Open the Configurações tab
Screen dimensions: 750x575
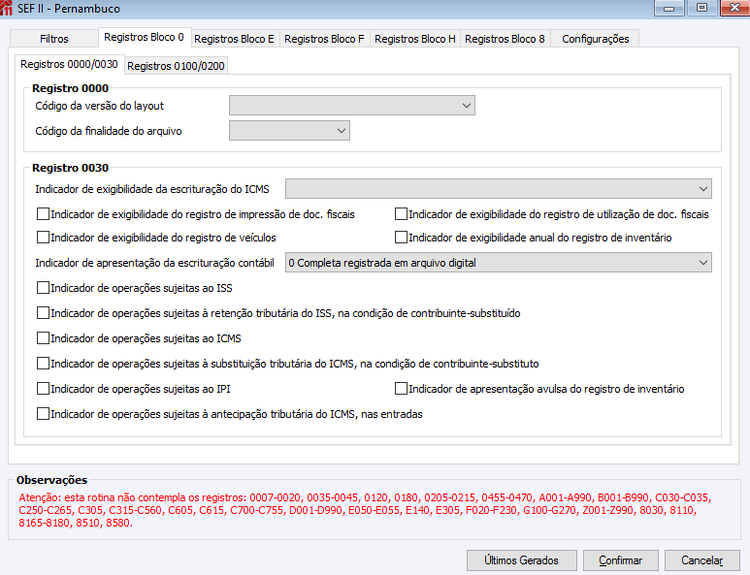[x=595, y=39]
